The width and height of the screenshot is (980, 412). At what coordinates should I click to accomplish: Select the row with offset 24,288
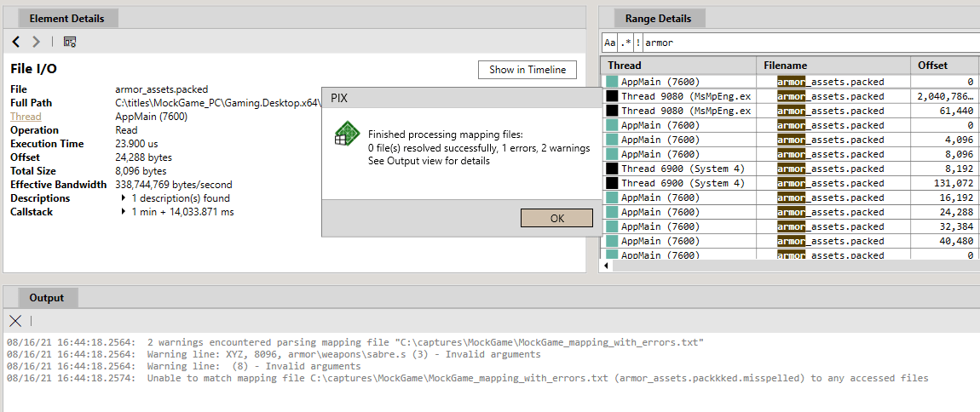pos(791,212)
